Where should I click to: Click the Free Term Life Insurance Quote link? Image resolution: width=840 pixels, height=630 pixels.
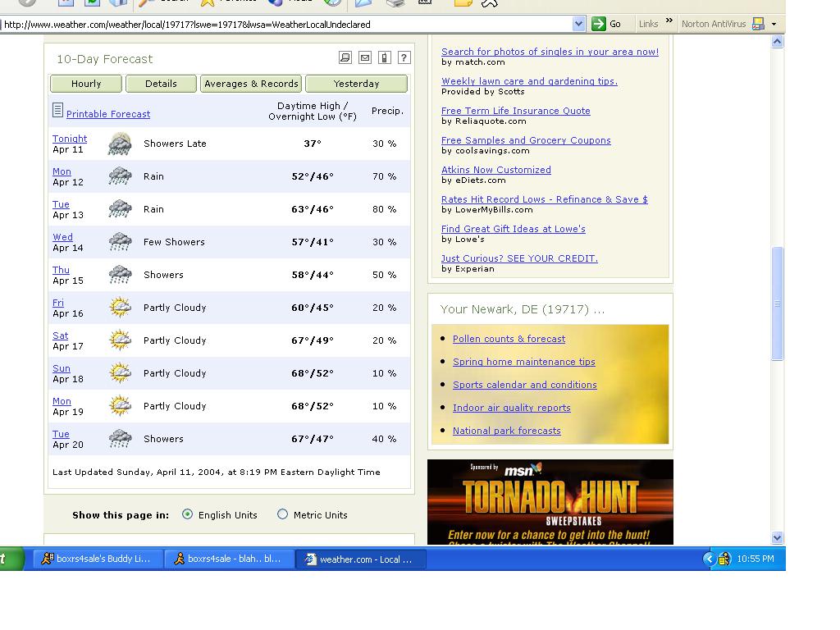click(515, 111)
